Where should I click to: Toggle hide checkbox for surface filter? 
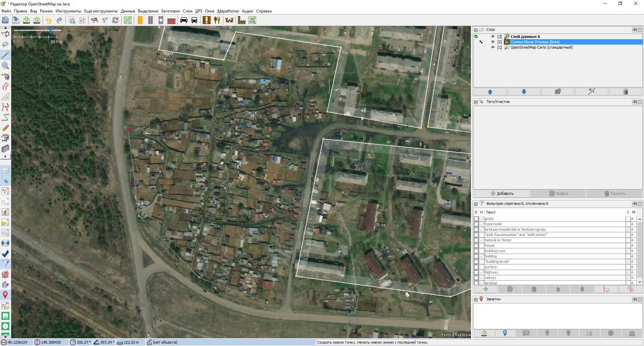pos(481,267)
